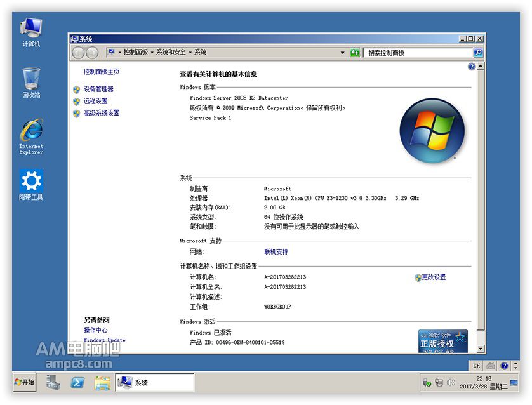The height and width of the screenshot is (405, 532).
Task: Click the 64 位操作系统 system type value
Action: [x=283, y=217]
